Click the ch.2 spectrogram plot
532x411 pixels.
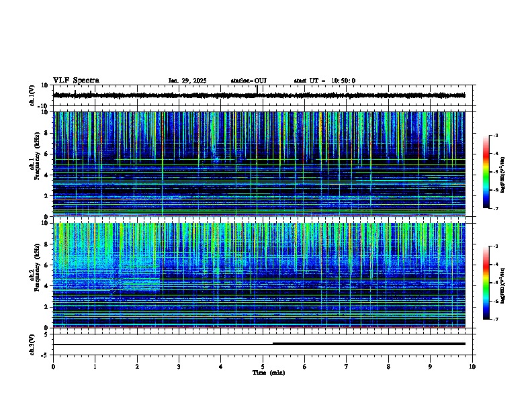pos(259,275)
